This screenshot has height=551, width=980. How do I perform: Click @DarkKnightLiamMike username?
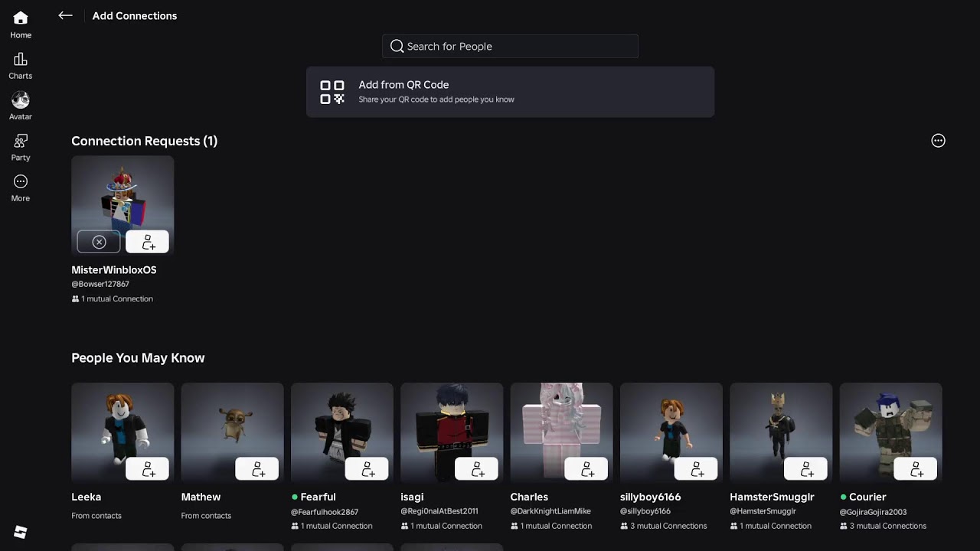550,511
